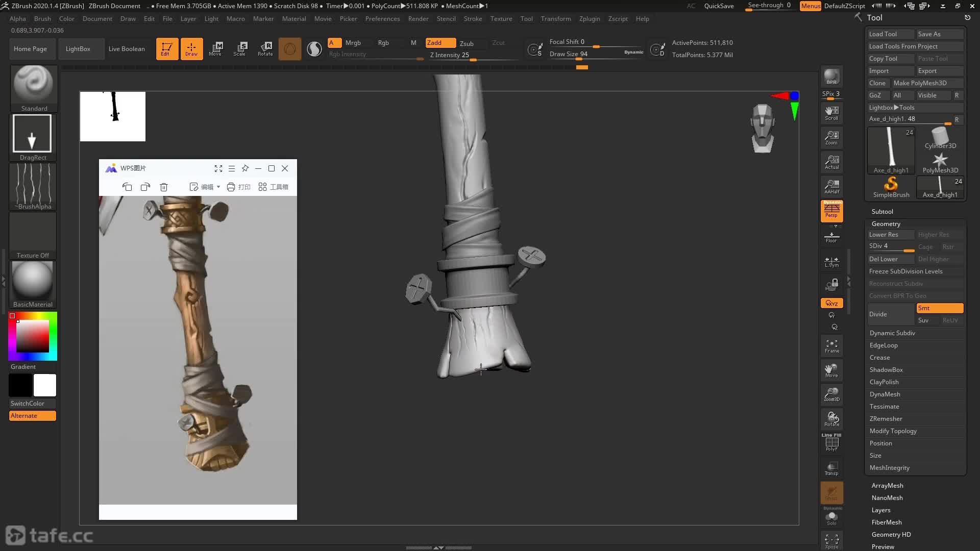Click the camera head orientation gizmo
Screen dimensions: 980x551
click(x=763, y=128)
